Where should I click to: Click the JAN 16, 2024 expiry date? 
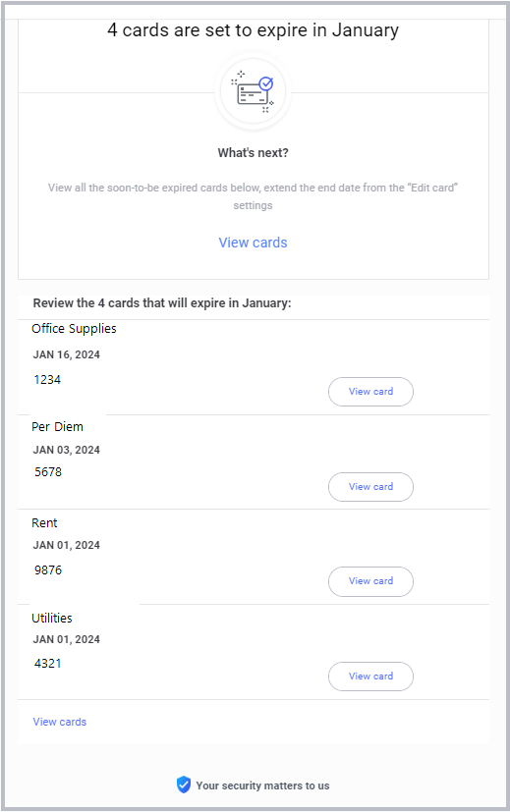[67, 354]
